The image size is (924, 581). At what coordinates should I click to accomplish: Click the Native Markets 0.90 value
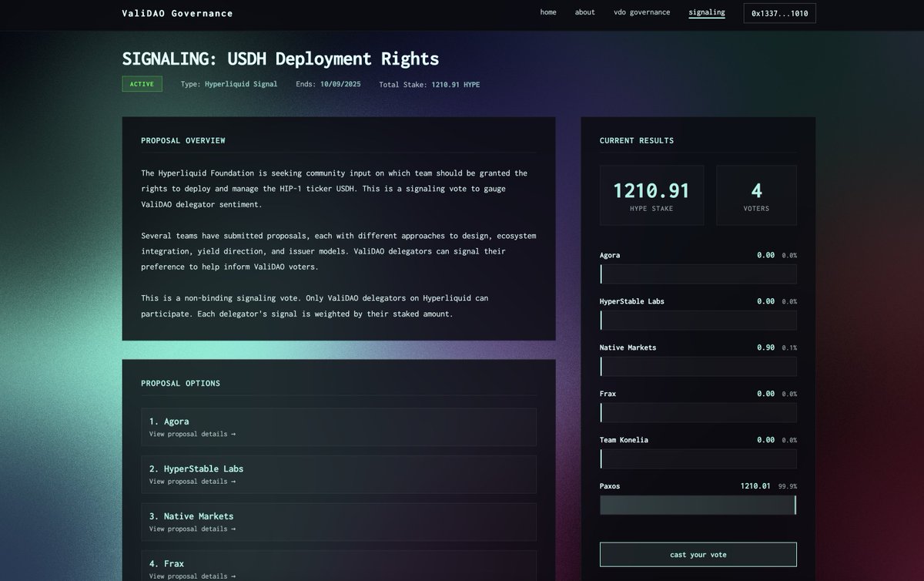[x=765, y=348]
